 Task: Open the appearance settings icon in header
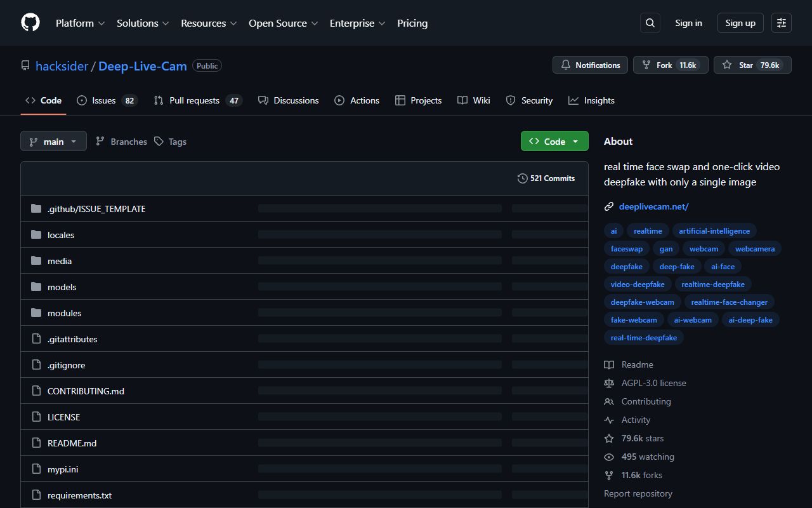pyautogui.click(x=782, y=23)
